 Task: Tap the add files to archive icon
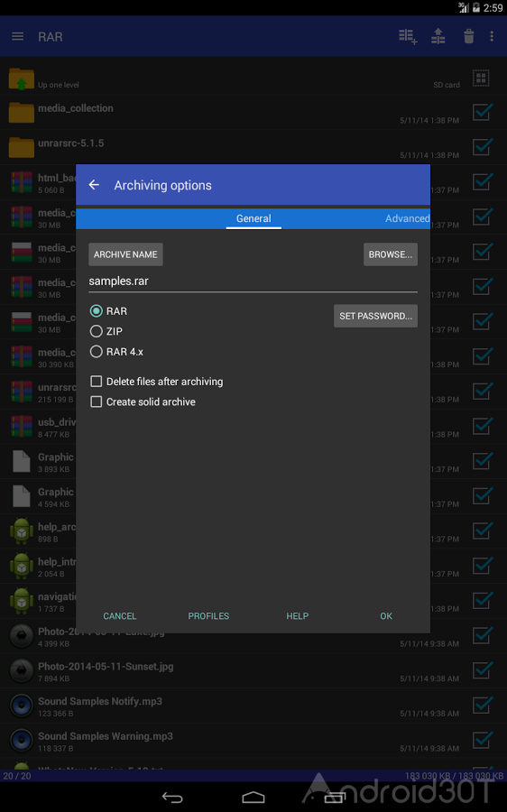coord(408,36)
